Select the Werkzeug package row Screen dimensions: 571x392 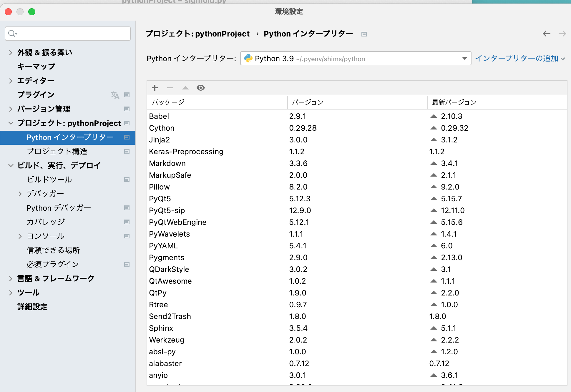coord(357,340)
